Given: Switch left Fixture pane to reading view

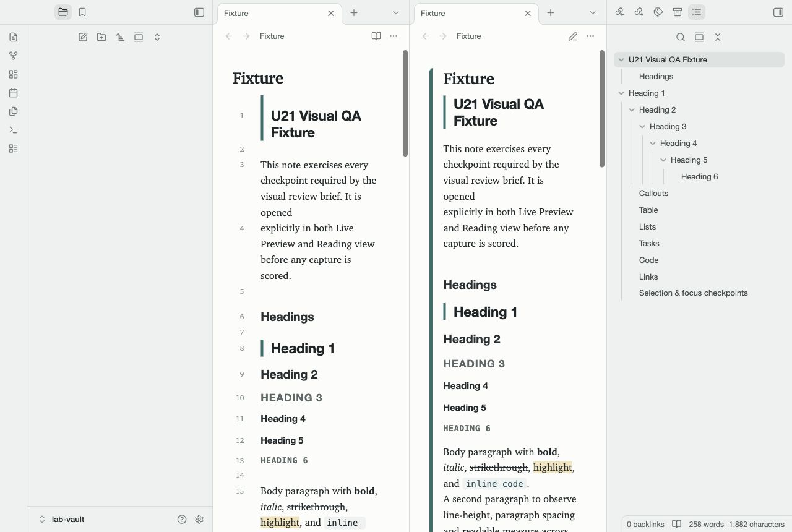Looking at the screenshot, I should click(376, 36).
